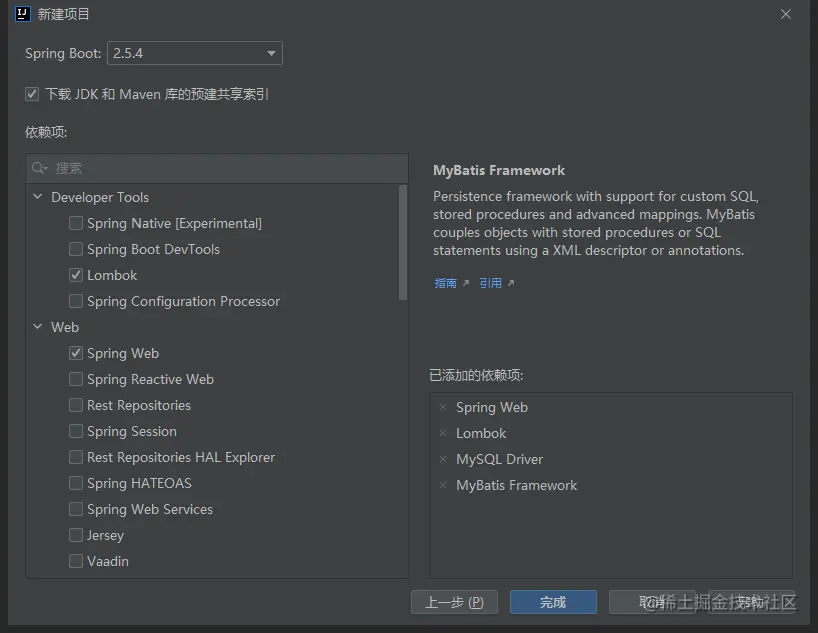The image size is (818, 633).
Task: Enable Spring Boot DevTools checkbox
Action: [76, 249]
